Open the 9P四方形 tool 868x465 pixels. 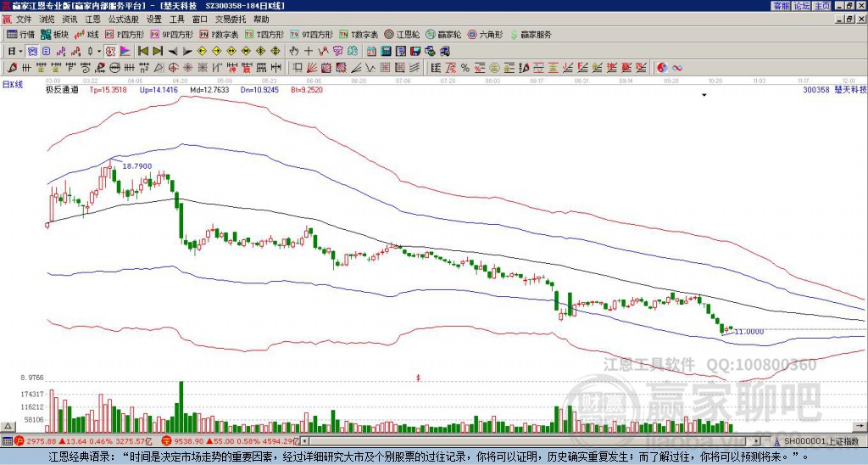point(172,34)
